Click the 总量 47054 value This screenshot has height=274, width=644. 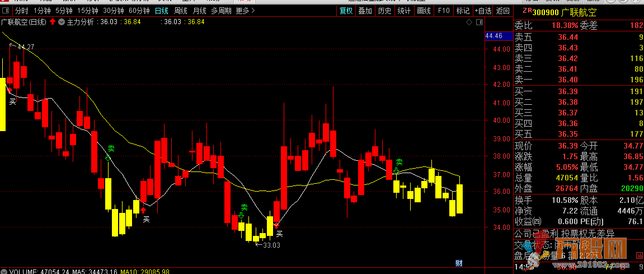click(x=566, y=178)
